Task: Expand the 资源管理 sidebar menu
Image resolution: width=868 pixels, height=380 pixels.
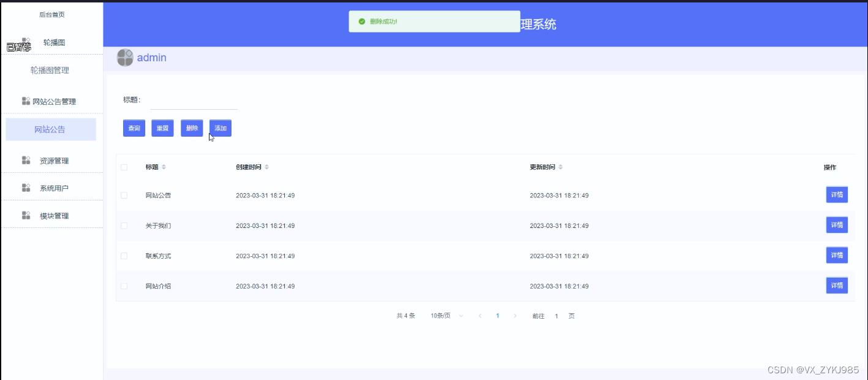Action: 51,161
